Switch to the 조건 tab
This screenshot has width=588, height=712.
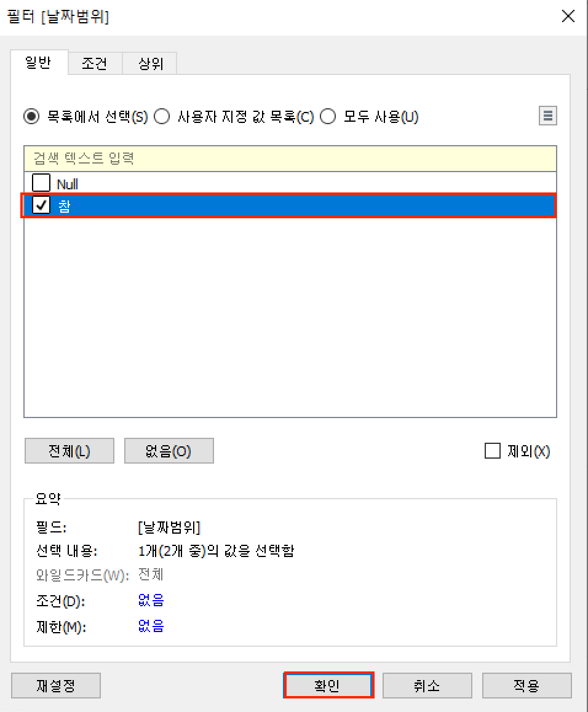pyautogui.click(x=95, y=63)
